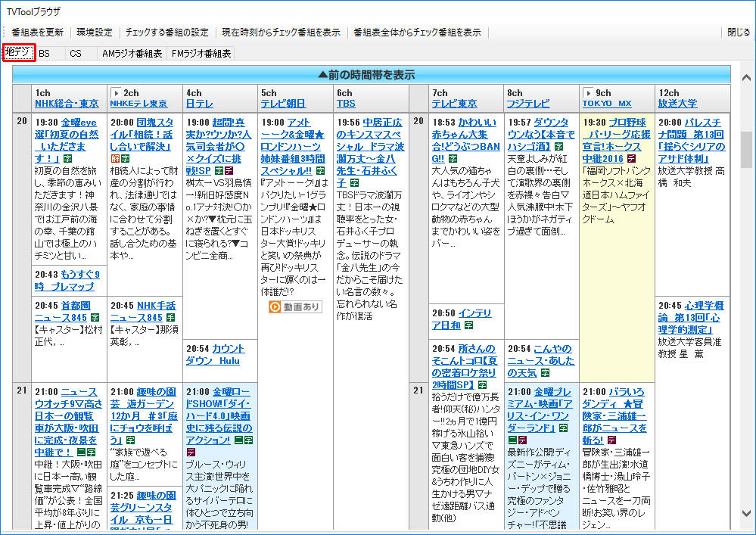Select 現在時刻からチェック番組を表示
This screenshot has height=535, width=756.
(x=281, y=33)
